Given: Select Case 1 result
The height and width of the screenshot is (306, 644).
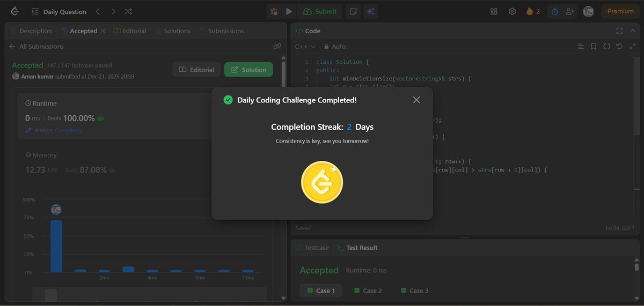Looking at the screenshot, I should (321, 290).
